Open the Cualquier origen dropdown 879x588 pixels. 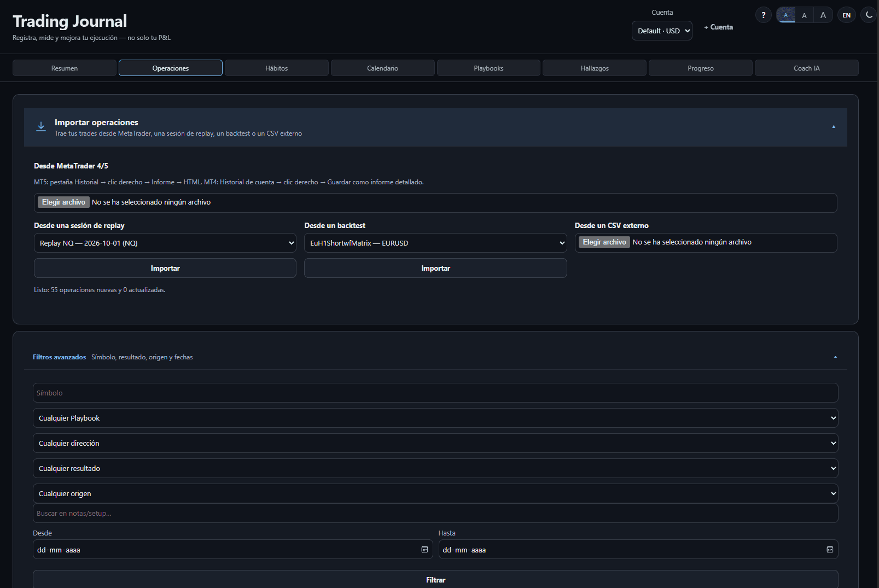point(435,493)
